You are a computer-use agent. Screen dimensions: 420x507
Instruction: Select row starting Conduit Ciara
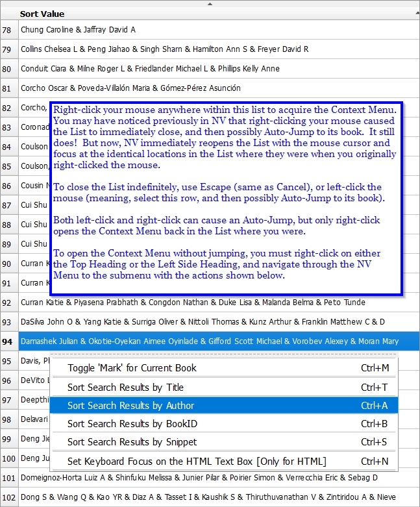point(219,69)
